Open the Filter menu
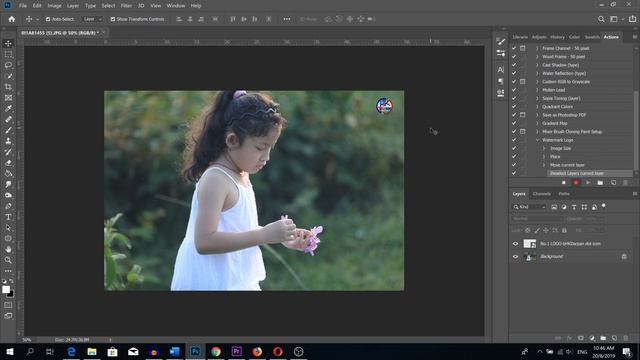The width and height of the screenshot is (640, 360). coord(126,6)
